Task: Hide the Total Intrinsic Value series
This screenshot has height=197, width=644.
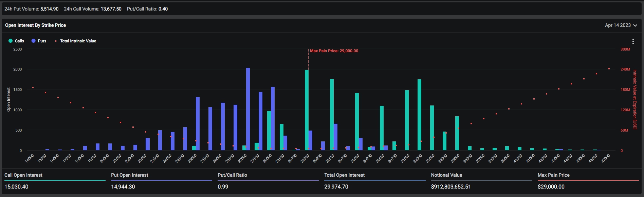Action: pyautogui.click(x=75, y=41)
